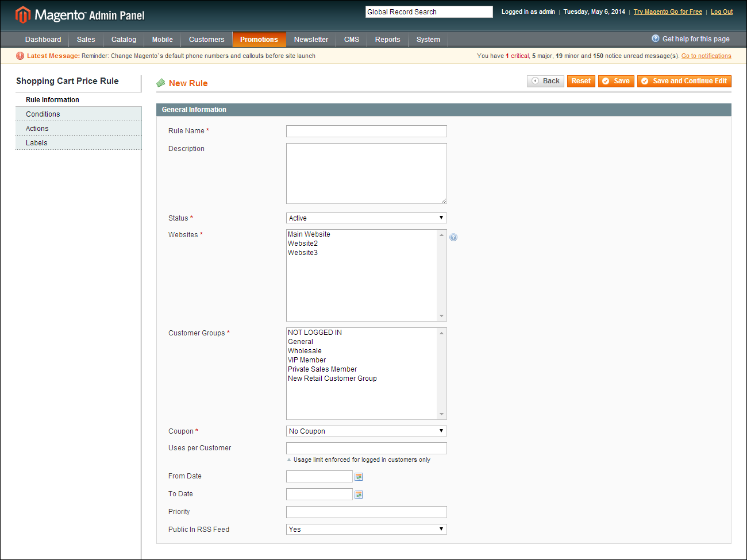The height and width of the screenshot is (560, 747).
Task: Open the Promotions menu
Action: tap(259, 40)
